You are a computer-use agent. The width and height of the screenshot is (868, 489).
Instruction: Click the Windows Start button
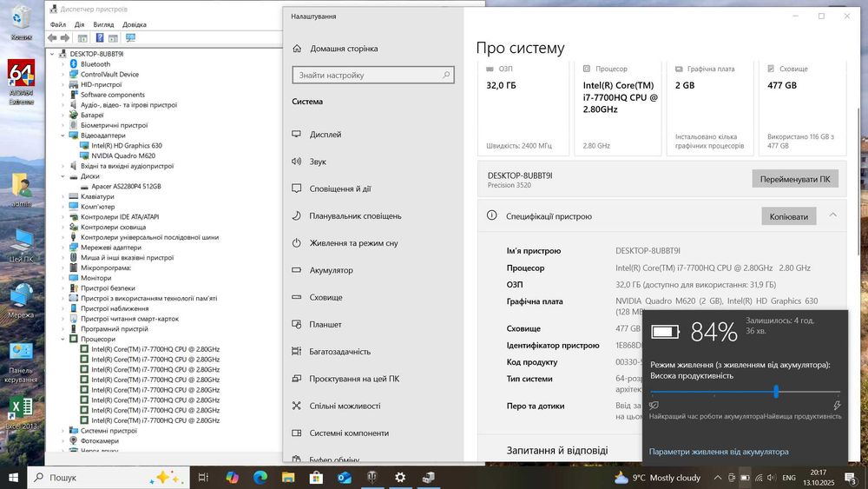(13, 478)
